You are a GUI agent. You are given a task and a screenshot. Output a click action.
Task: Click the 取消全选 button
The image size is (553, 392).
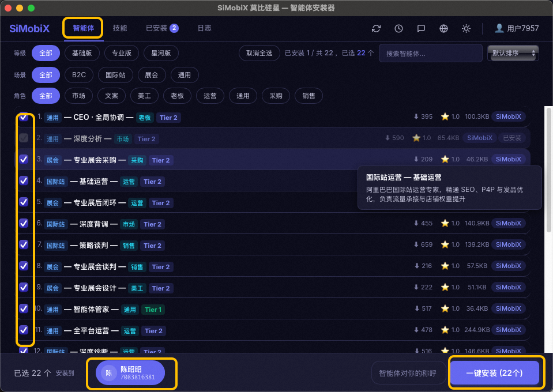coord(259,53)
